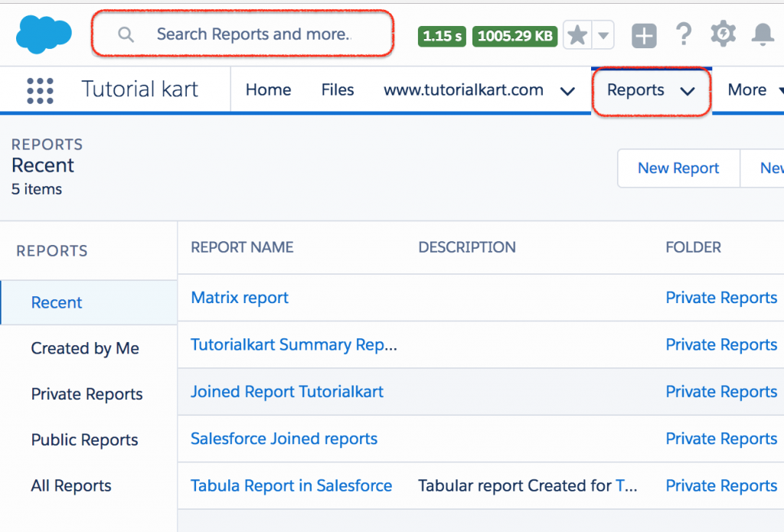Open the notifications bell

(763, 34)
